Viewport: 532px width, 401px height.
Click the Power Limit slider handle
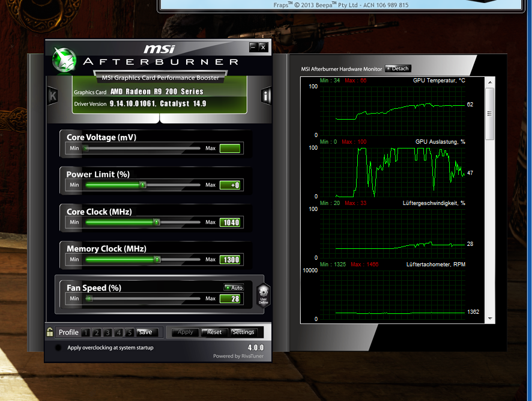click(x=143, y=185)
